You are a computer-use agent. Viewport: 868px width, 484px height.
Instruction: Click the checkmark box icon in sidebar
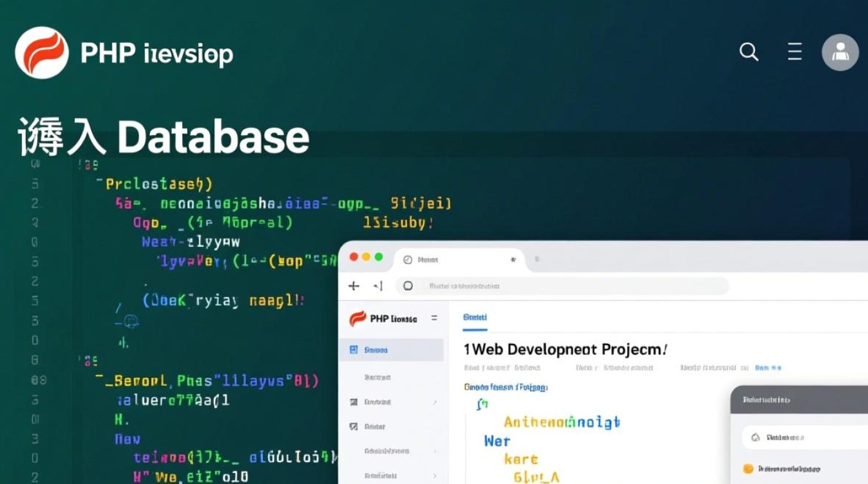[353, 427]
